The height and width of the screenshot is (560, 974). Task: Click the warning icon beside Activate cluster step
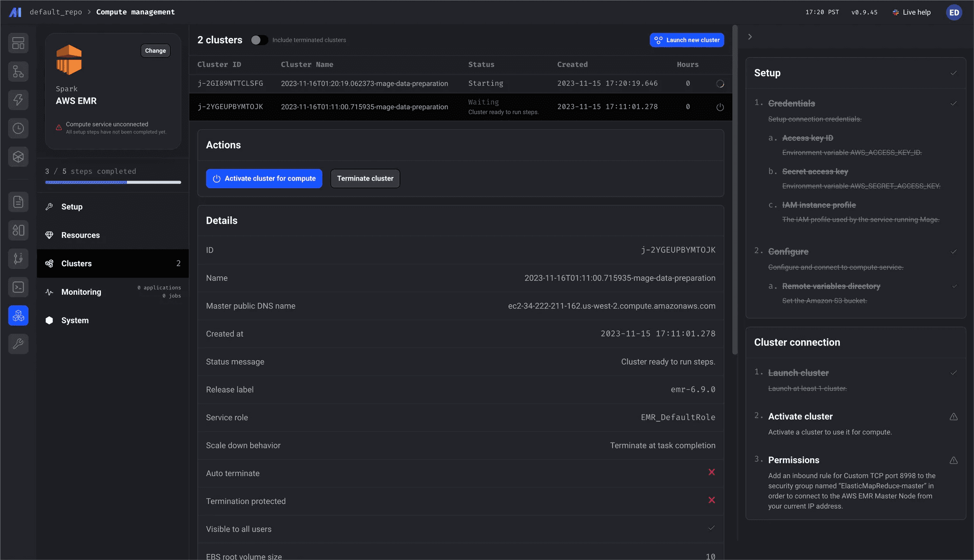click(x=954, y=416)
